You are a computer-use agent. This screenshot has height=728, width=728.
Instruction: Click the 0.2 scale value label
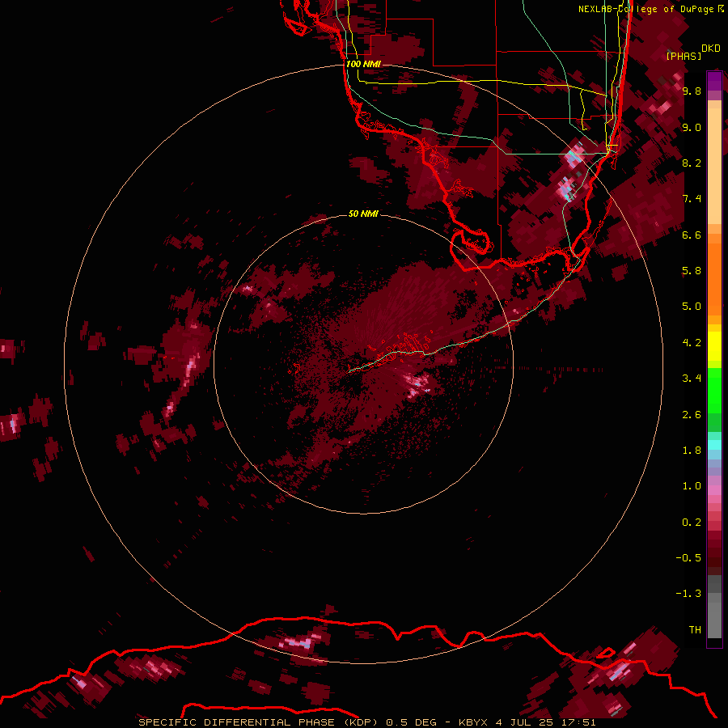click(692, 523)
